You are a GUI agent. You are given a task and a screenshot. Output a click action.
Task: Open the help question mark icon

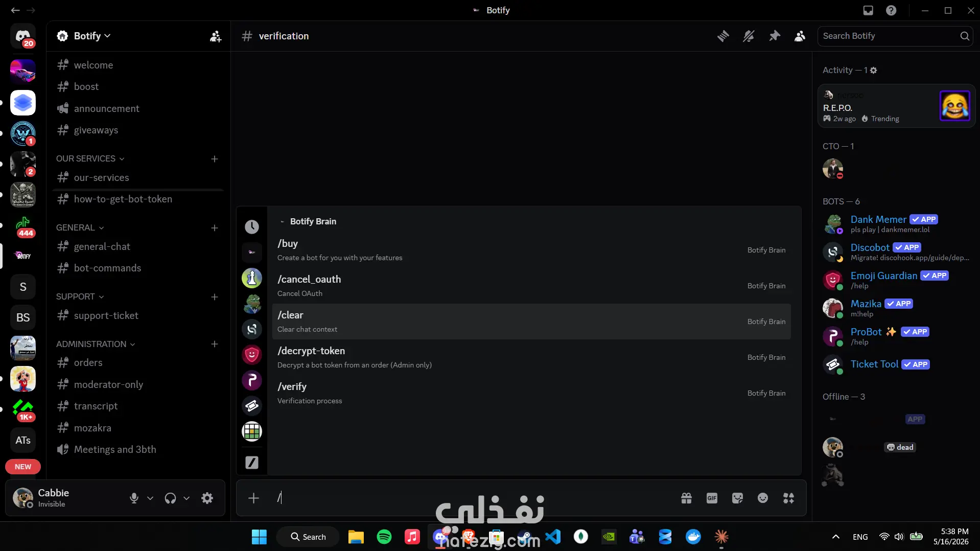click(x=891, y=10)
